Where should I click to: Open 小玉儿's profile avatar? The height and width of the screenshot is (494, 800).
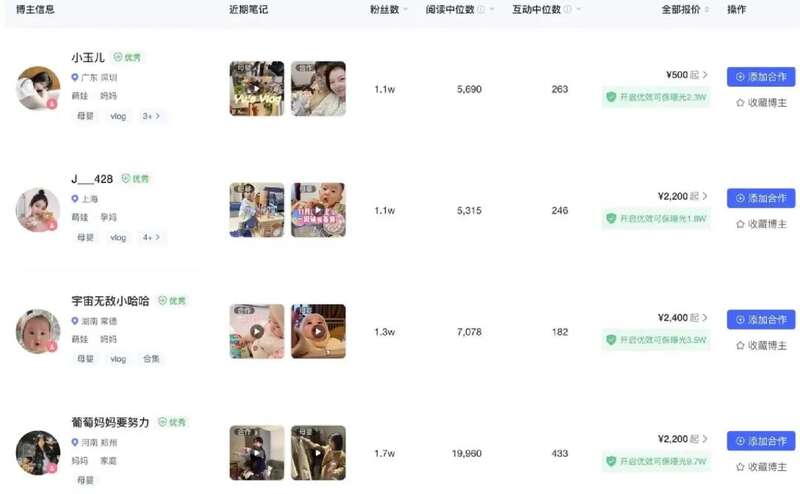38,88
